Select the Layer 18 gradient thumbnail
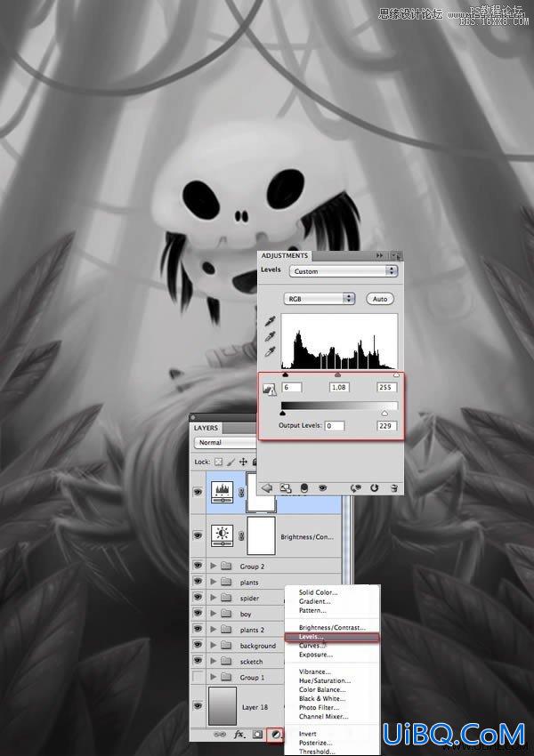 pos(222,706)
